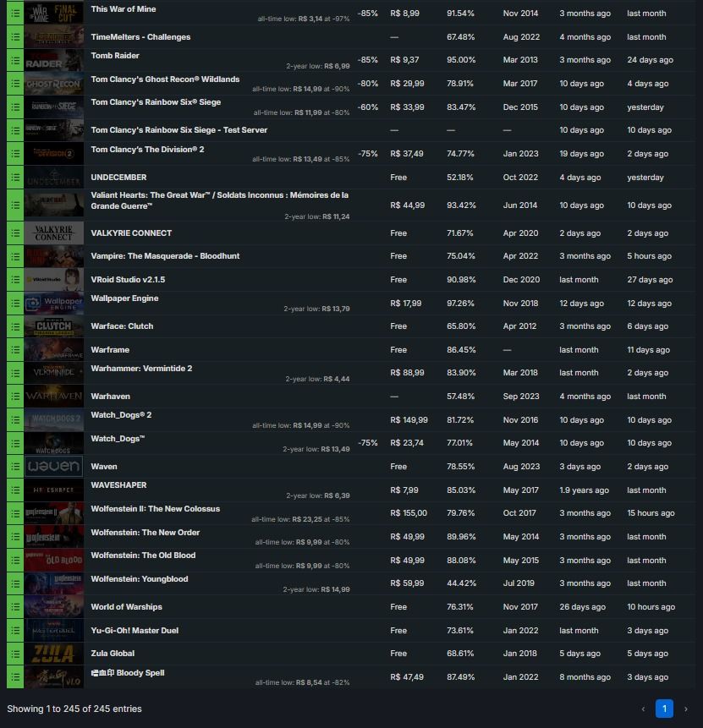Click the Ghost Recon Wildlands thumbnail

tap(54, 84)
